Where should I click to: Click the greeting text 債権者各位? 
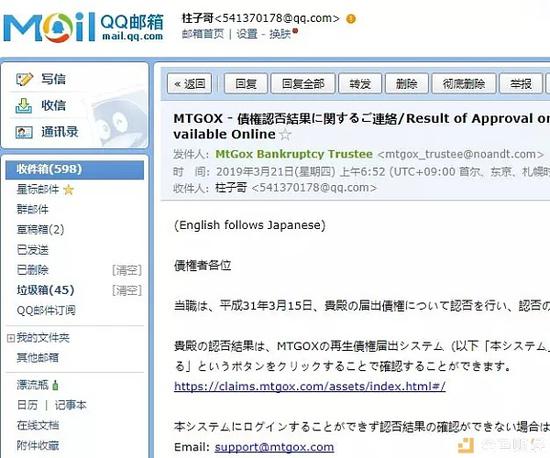pos(202,265)
